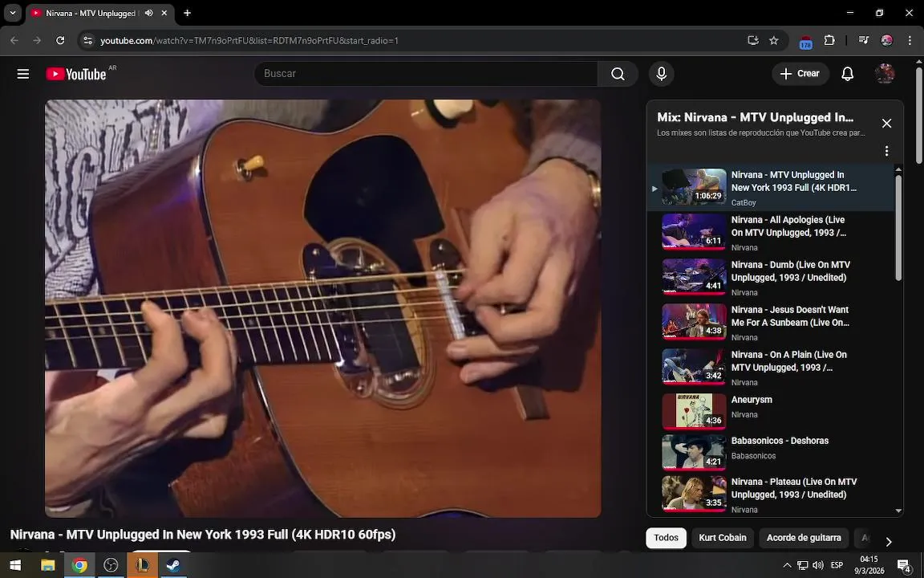Select the Todos filter chip
Screen dimensions: 924x578
[666, 538]
